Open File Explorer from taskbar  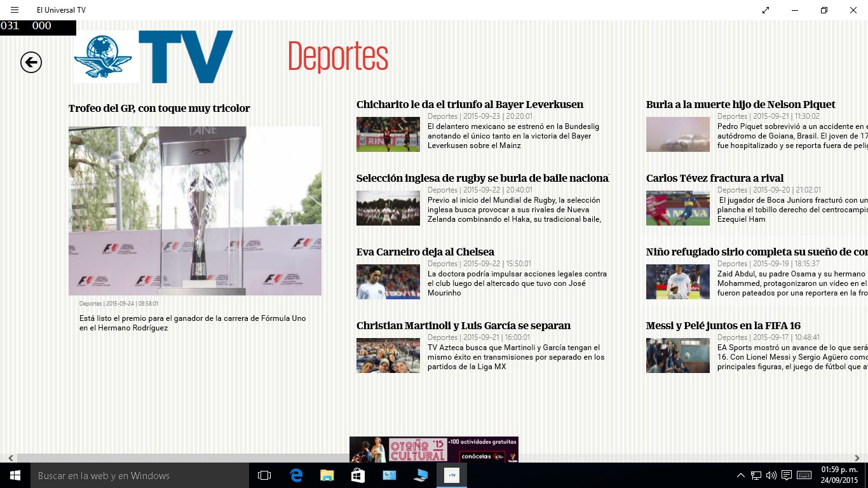point(327,475)
